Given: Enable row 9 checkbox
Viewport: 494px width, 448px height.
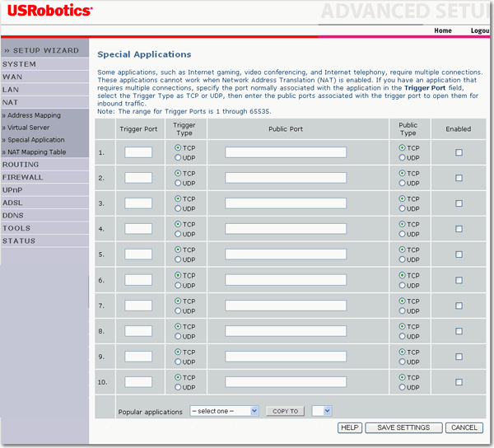Looking at the screenshot, I should [x=459, y=357].
